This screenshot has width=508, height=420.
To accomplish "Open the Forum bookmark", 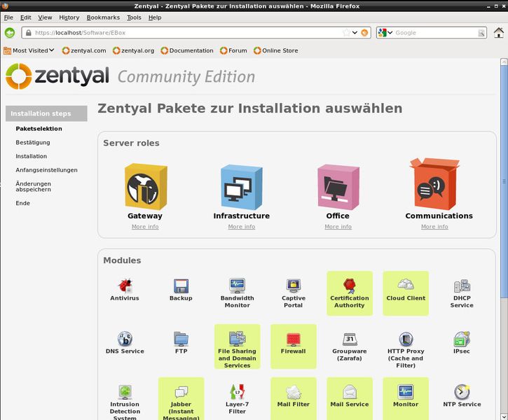I will (x=233, y=50).
